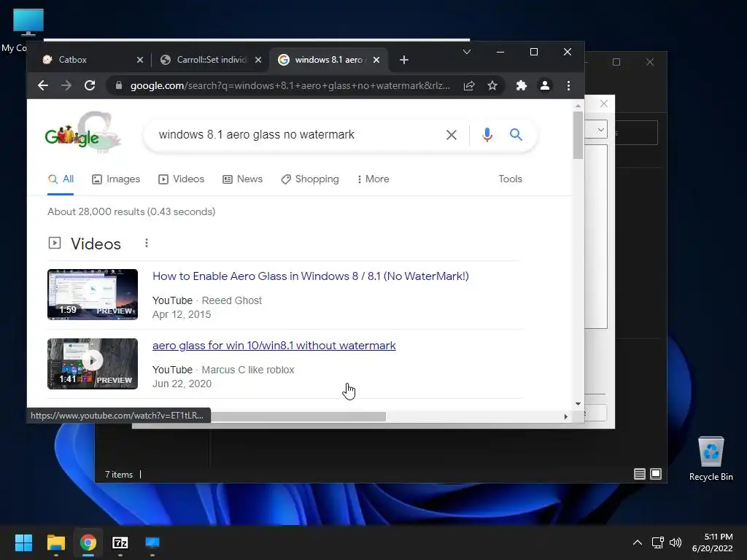Submit search with magnifier icon
The height and width of the screenshot is (560, 747).
(x=516, y=135)
